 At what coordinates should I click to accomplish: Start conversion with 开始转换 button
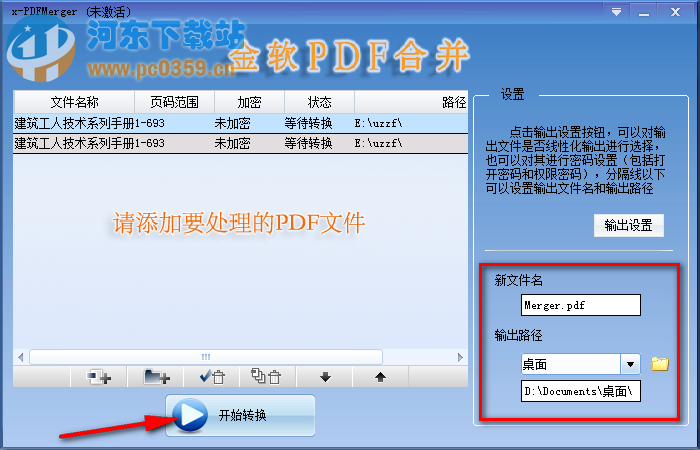tap(240, 415)
